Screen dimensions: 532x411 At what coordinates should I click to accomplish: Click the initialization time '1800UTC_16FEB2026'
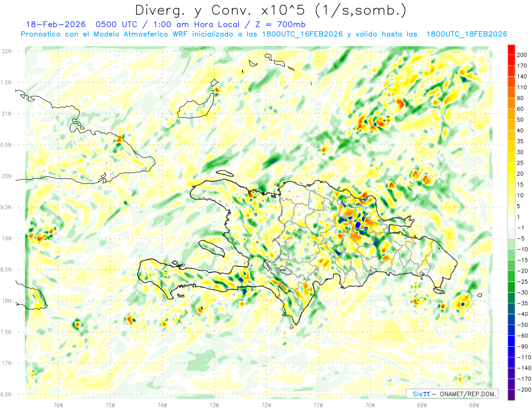pyautogui.click(x=302, y=34)
